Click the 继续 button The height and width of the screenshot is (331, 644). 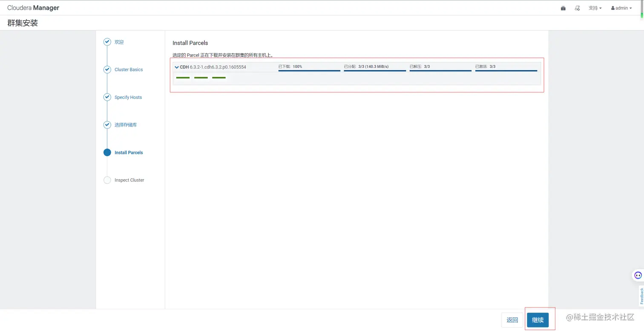coord(538,320)
